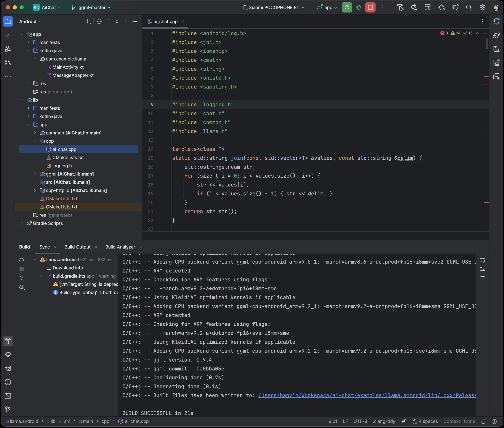Expand the Gradle Scripts tree node

(x=22, y=223)
